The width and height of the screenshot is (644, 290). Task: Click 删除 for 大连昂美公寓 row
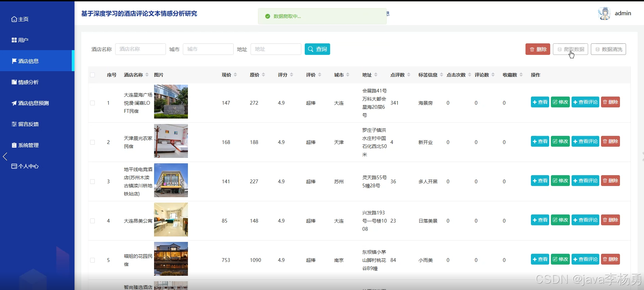click(610, 220)
